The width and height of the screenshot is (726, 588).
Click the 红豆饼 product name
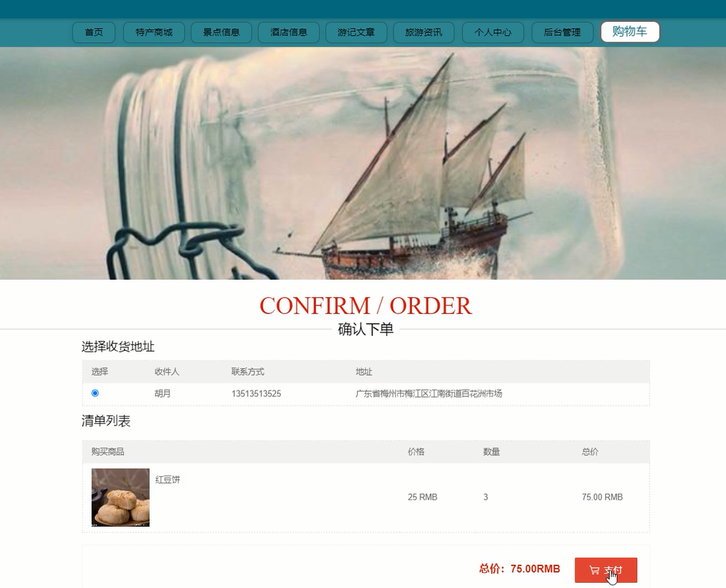pos(168,480)
